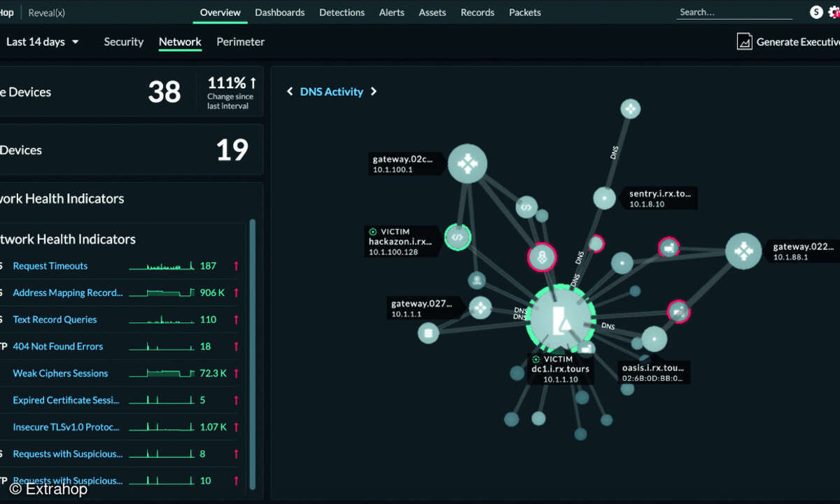Click the Network Health Indicators list scrollbar
The width and height of the screenshot is (840, 504).
click(253, 353)
